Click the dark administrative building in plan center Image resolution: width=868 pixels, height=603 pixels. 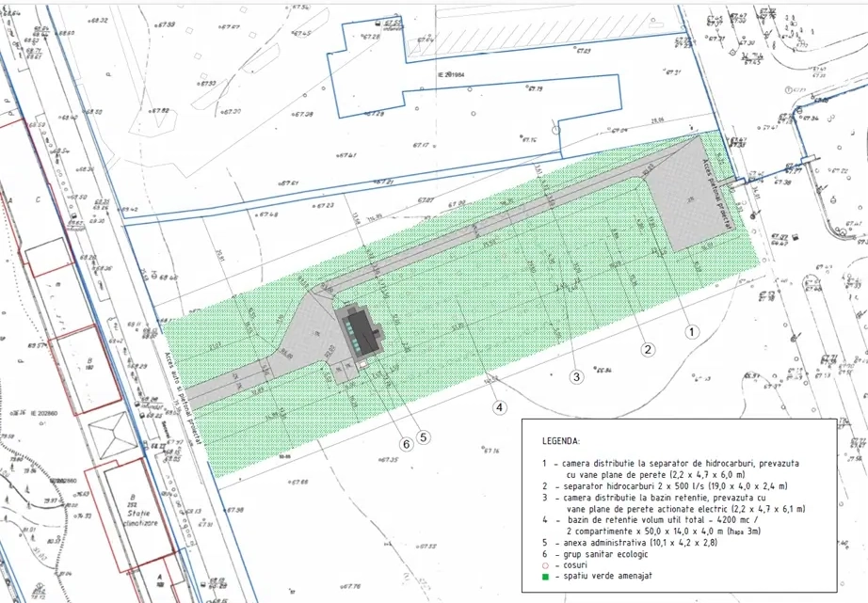coord(360,332)
